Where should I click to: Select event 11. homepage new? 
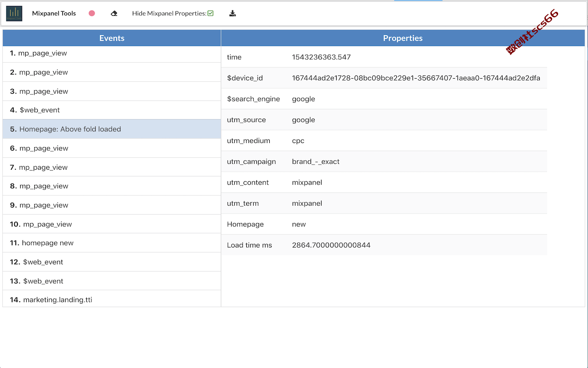point(112,243)
